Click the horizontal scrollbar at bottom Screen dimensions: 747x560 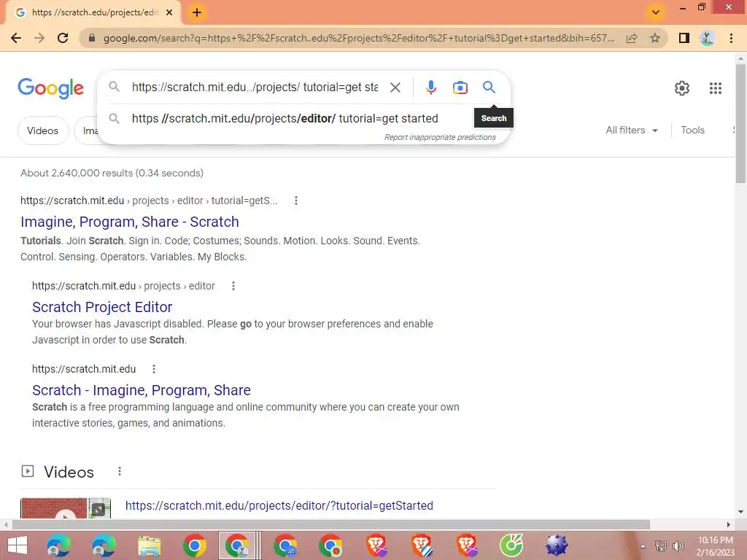(330, 524)
